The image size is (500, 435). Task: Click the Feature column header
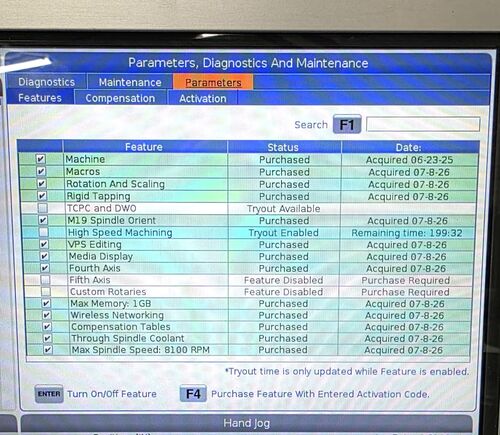144,147
